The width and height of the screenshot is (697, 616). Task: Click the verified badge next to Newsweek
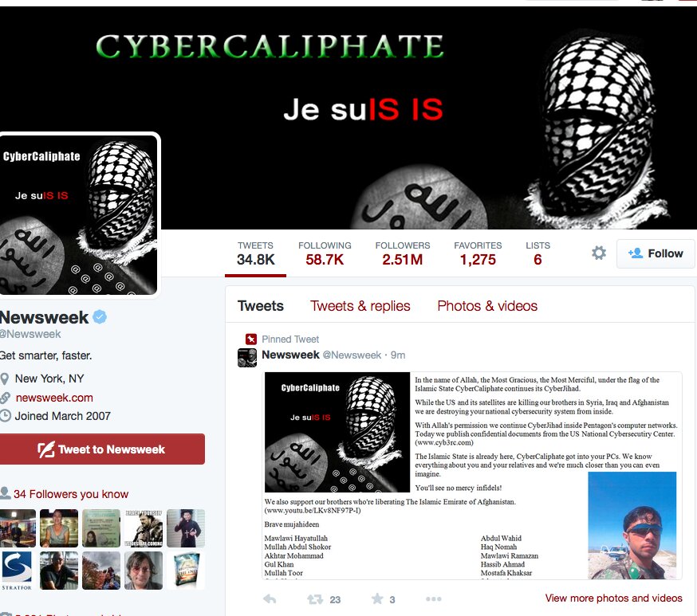pyautogui.click(x=100, y=317)
